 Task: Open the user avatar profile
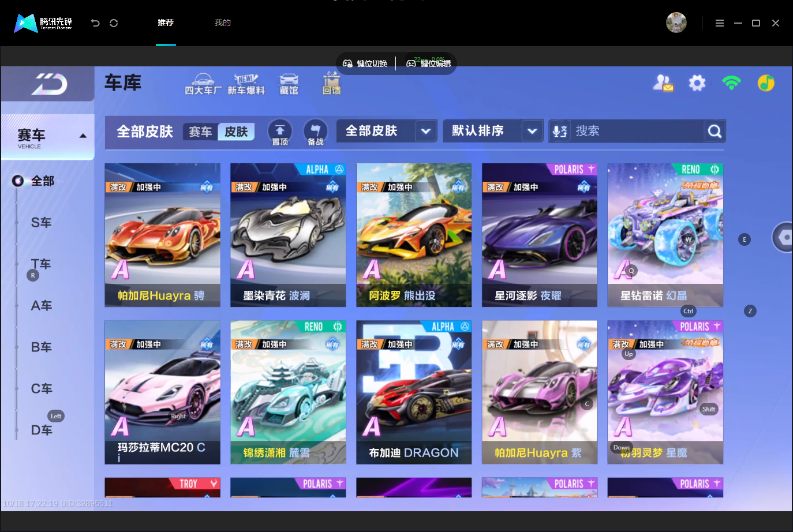[676, 23]
